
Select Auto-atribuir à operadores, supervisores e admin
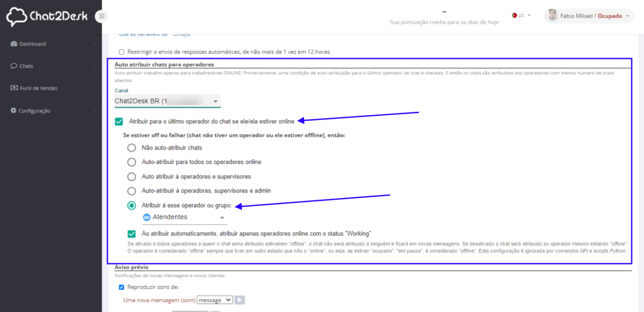point(132,191)
